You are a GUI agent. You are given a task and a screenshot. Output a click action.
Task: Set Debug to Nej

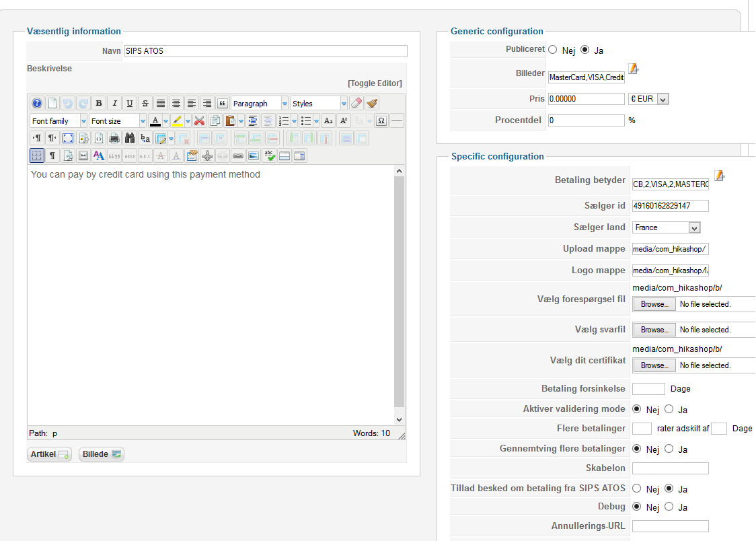636,507
